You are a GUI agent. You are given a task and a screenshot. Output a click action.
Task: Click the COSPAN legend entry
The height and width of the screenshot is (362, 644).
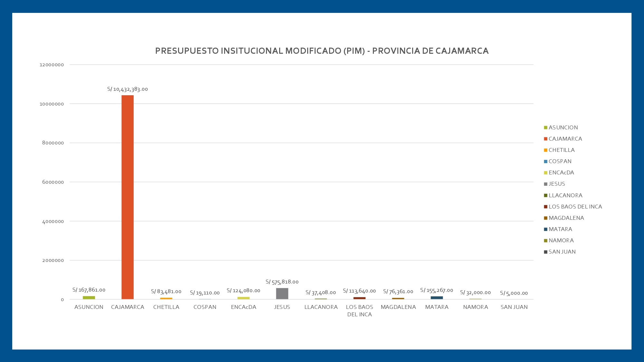(x=560, y=161)
